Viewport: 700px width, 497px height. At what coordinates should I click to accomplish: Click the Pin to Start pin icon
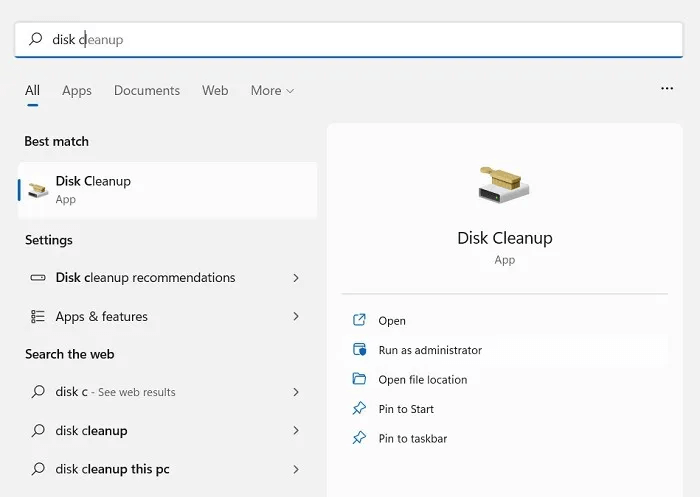coord(360,409)
